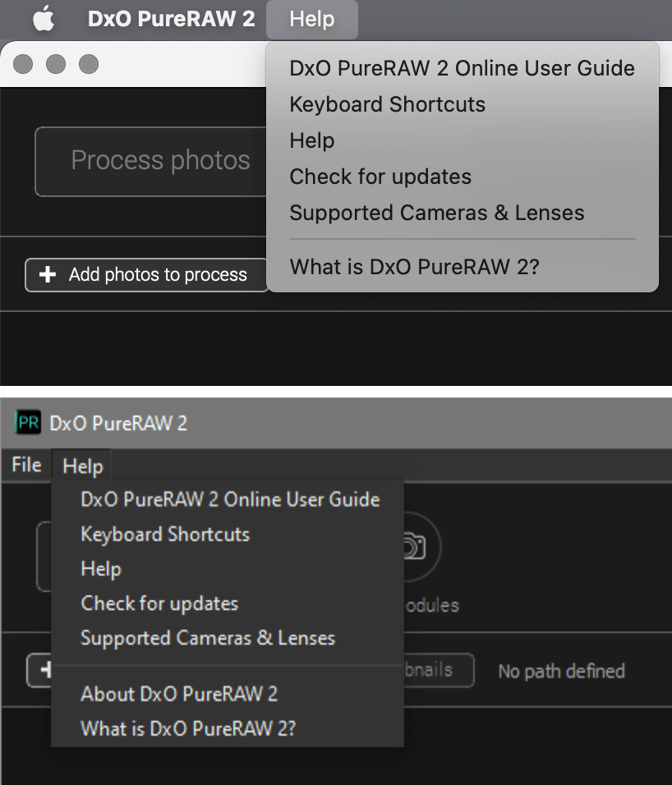Viewport: 672px width, 785px height.
Task: Click the No path defined label
Action: (561, 671)
